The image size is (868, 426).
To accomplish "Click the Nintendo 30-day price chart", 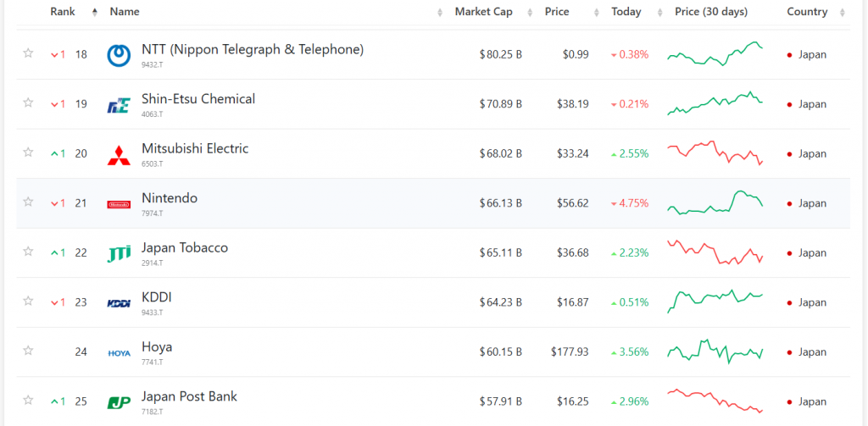I will [x=715, y=203].
